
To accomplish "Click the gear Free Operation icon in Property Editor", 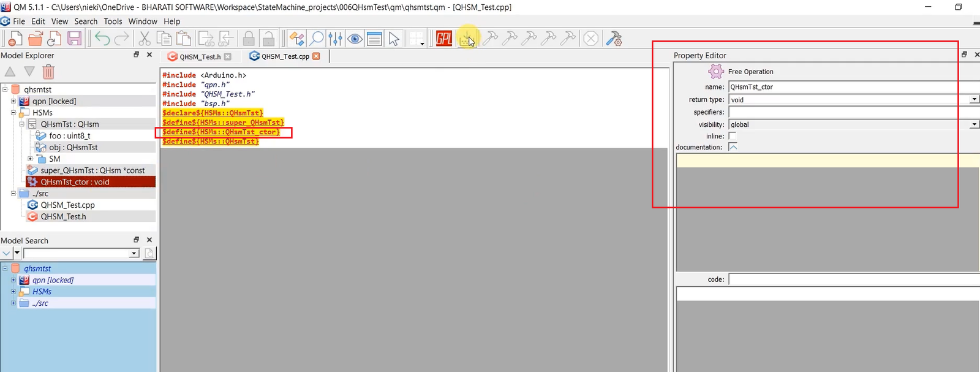I will [x=715, y=72].
